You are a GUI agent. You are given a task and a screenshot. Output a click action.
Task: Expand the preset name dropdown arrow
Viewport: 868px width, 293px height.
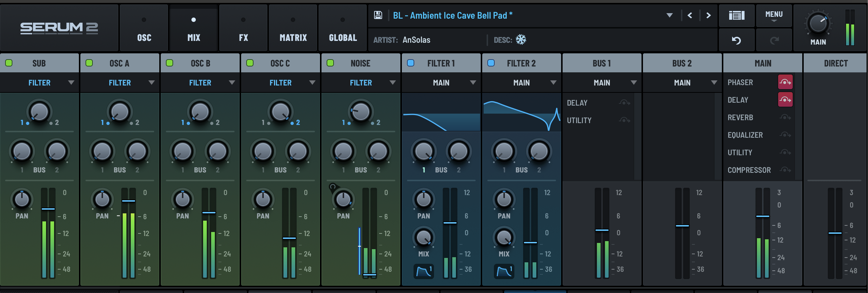coord(670,15)
